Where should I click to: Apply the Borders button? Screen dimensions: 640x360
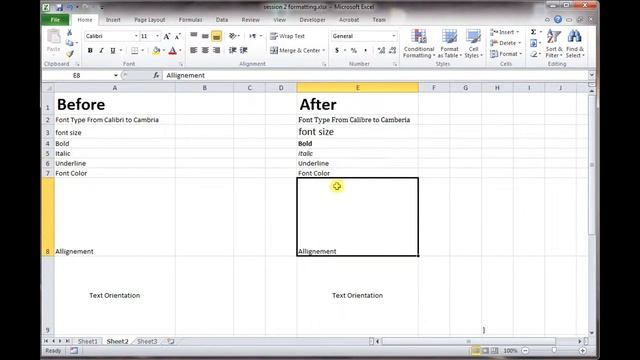(134, 51)
